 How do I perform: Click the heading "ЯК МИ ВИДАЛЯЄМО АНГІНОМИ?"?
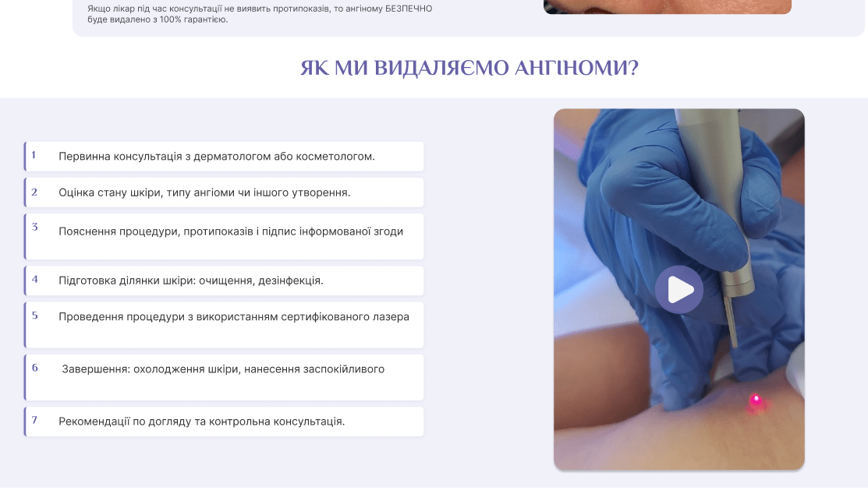[x=469, y=68]
